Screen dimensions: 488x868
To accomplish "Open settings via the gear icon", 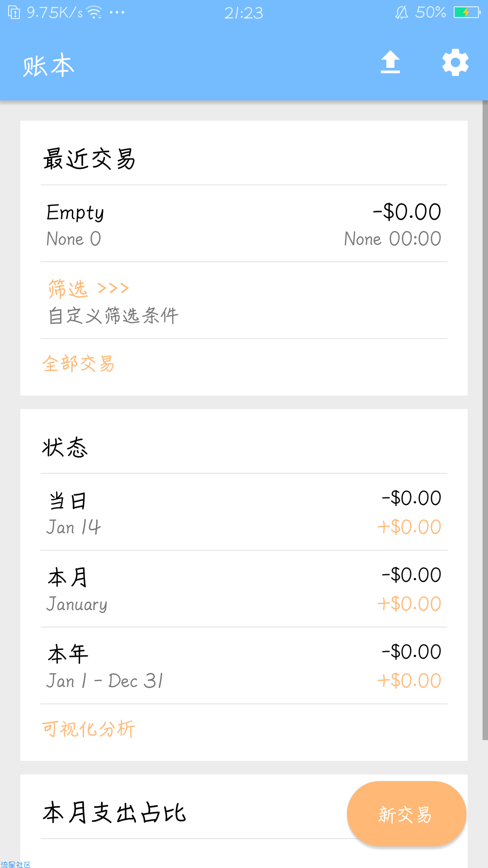I will (455, 62).
